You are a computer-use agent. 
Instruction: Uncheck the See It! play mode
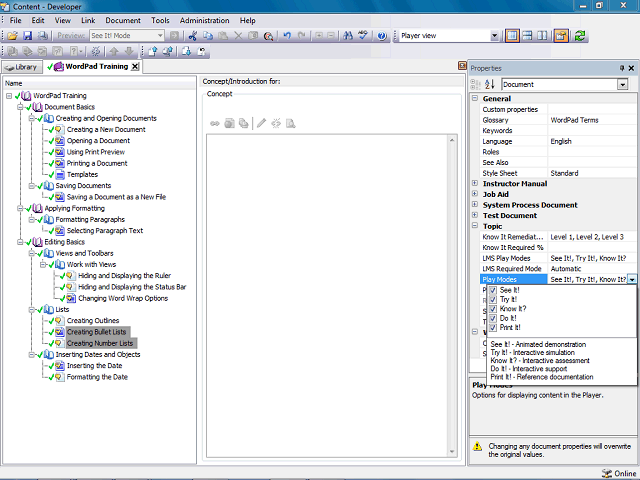[x=493, y=290]
